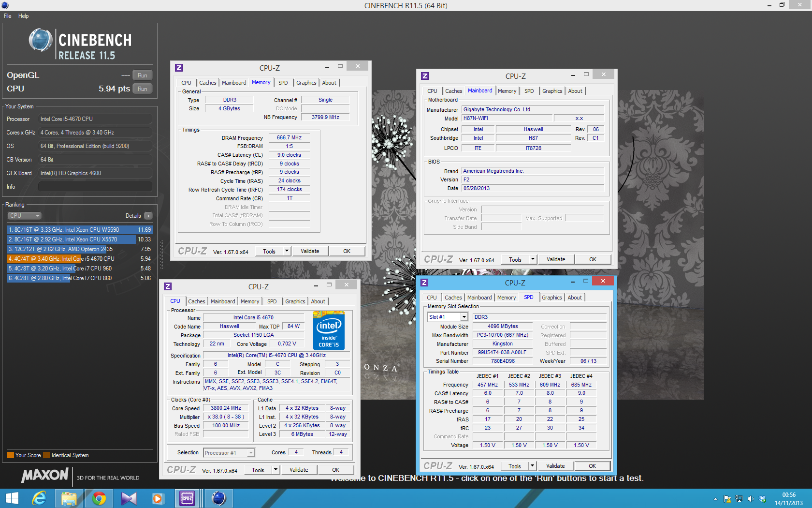Open the File menu

pyautogui.click(x=8, y=16)
